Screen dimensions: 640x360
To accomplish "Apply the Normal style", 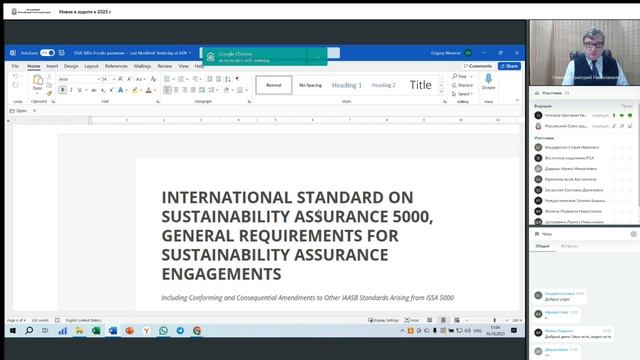I will [x=274, y=85].
